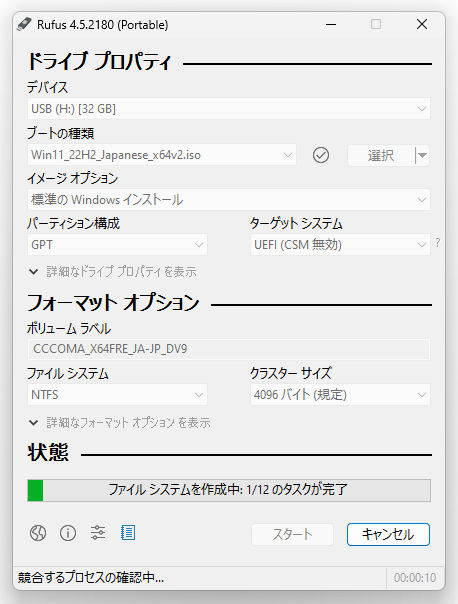Click the キャンセル button

(388, 534)
